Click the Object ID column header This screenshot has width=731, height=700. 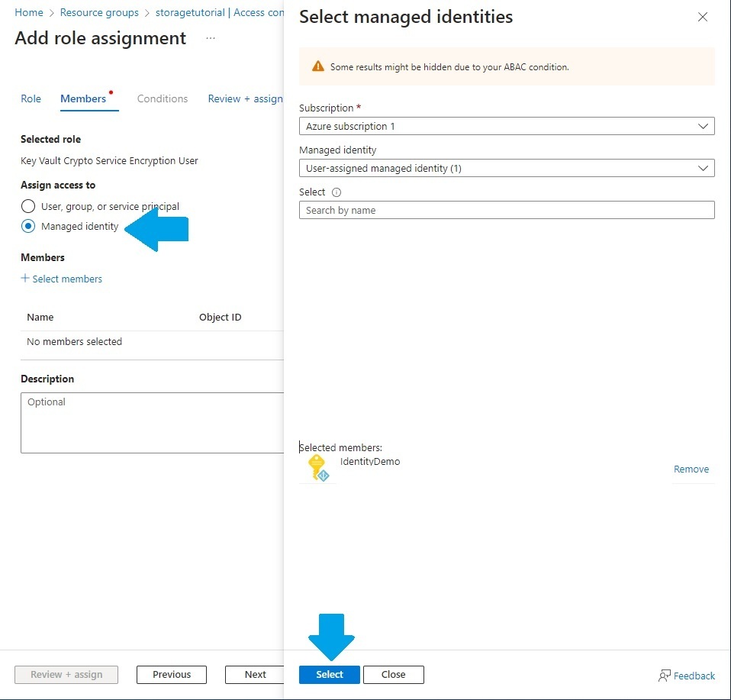[x=220, y=317]
